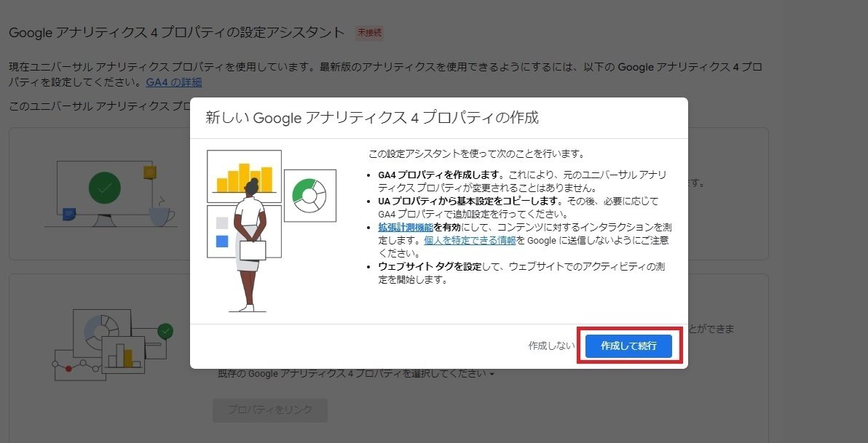The image size is (868, 443).
Task: Click the chart documents illustration in the lower card
Action: 112,345
